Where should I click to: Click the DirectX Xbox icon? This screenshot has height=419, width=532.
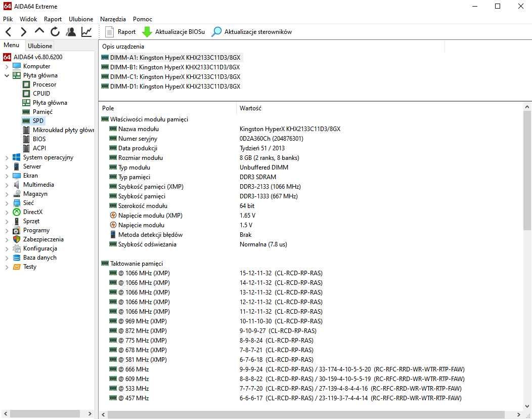(17, 212)
